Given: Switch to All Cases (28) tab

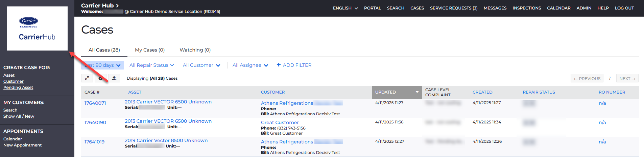Looking at the screenshot, I should [x=104, y=50].
